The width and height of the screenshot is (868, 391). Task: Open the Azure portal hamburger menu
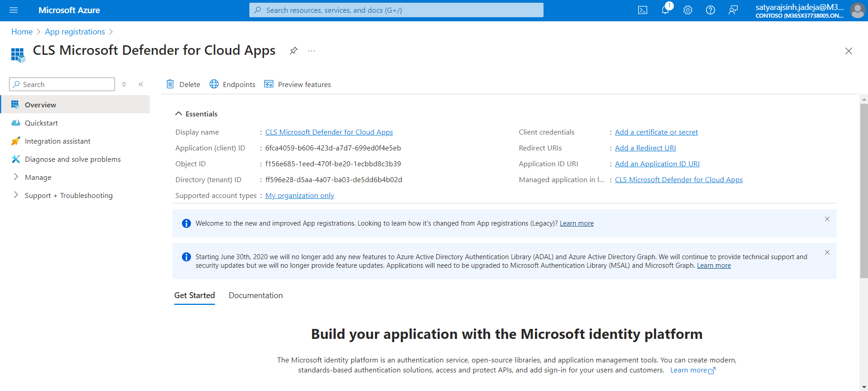pos(14,10)
